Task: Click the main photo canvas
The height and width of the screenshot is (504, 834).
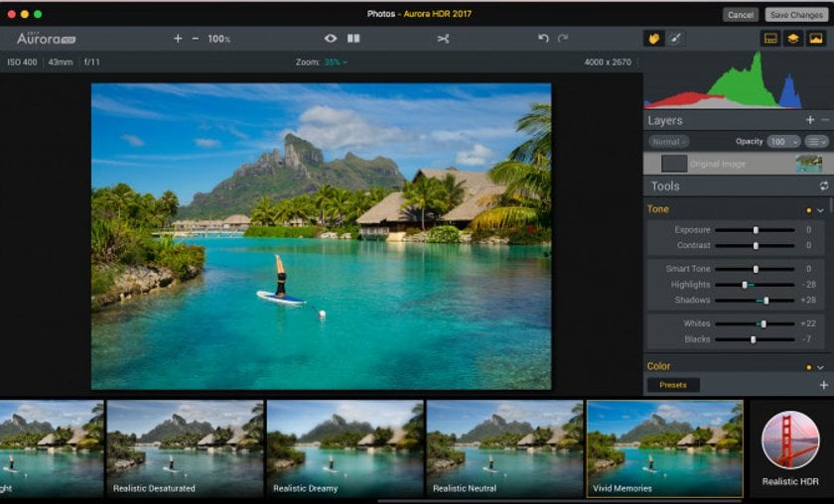Action: [x=322, y=236]
